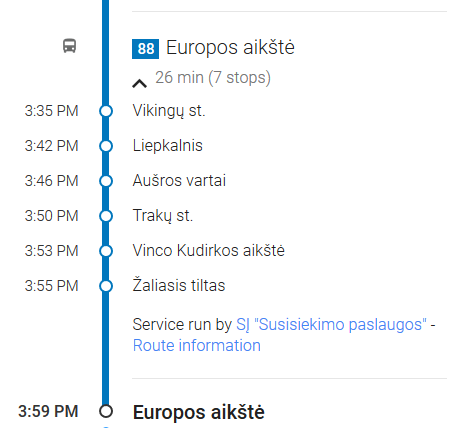Click the blue 88 route badge
This screenshot has width=468, height=428.
click(x=145, y=49)
